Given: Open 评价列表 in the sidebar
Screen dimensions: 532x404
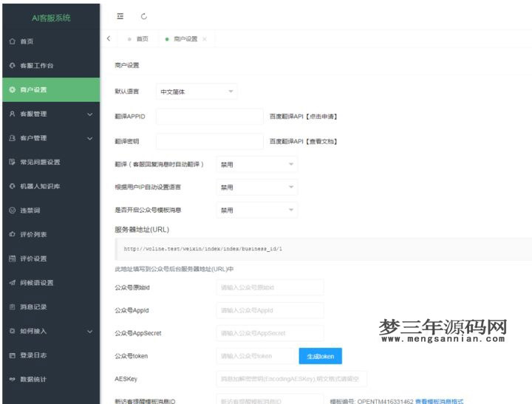Looking at the screenshot, I should [51, 234].
